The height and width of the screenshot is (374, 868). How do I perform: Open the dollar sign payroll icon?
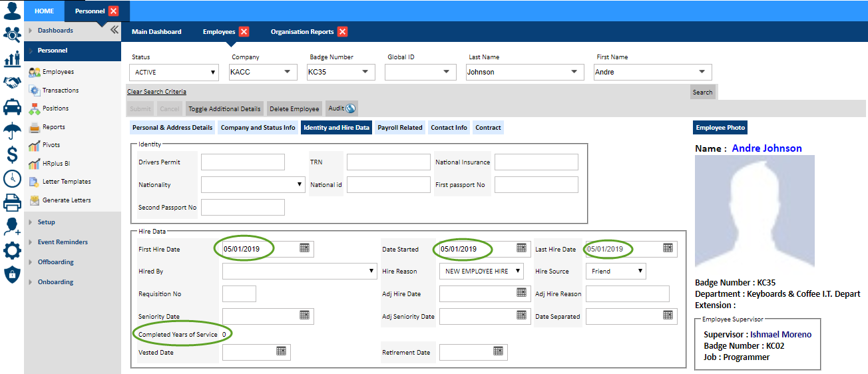pos(12,154)
